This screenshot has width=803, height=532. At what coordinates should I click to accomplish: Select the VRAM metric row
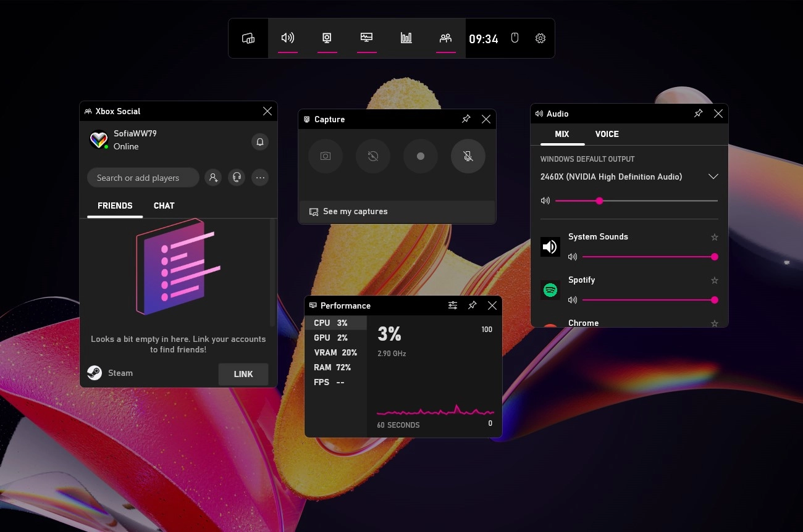click(335, 352)
